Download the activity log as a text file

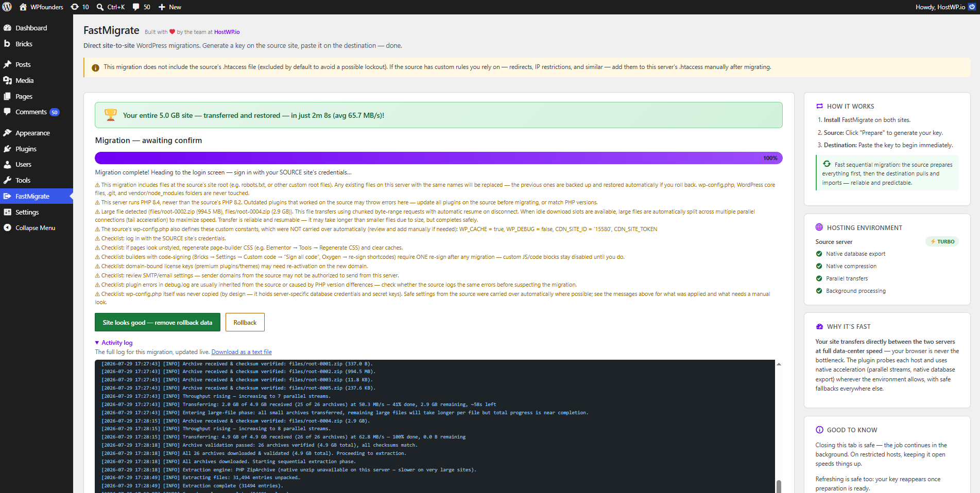coord(242,352)
